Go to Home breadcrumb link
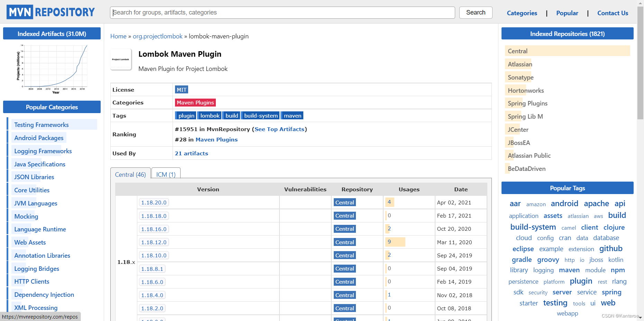 (118, 36)
